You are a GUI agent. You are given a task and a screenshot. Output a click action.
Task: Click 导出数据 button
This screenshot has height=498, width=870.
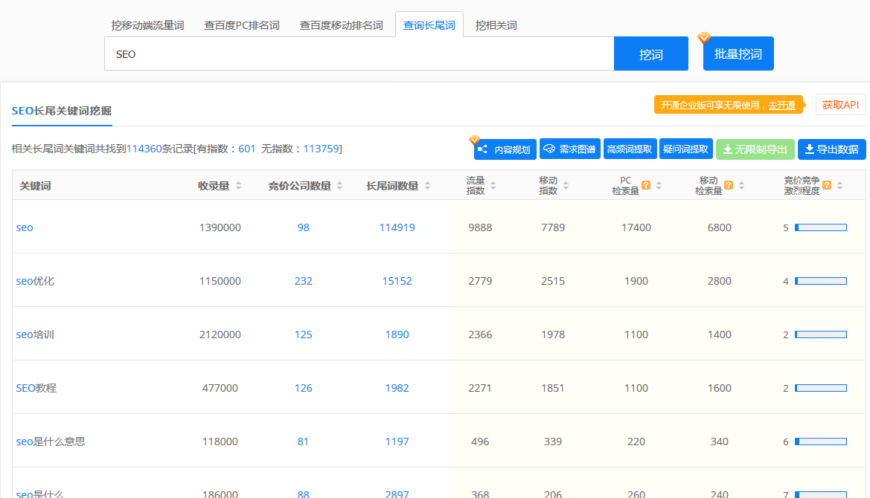(x=832, y=149)
